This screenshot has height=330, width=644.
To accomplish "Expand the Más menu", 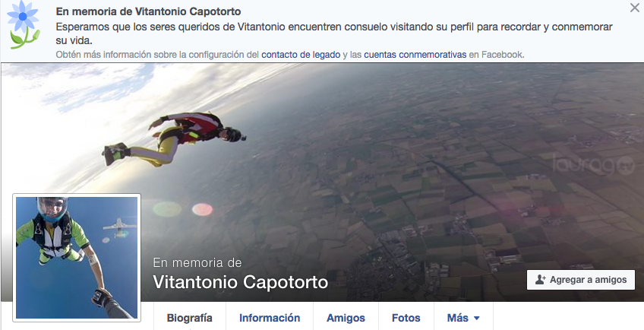I will point(463,318).
